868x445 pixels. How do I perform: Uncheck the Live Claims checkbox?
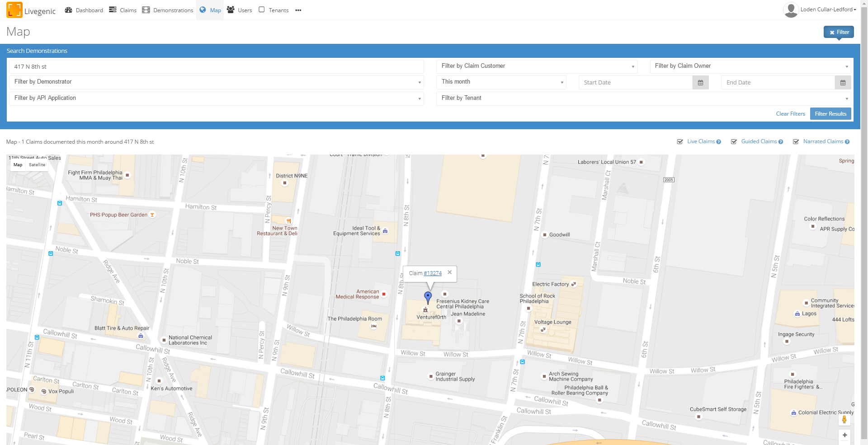click(x=680, y=142)
